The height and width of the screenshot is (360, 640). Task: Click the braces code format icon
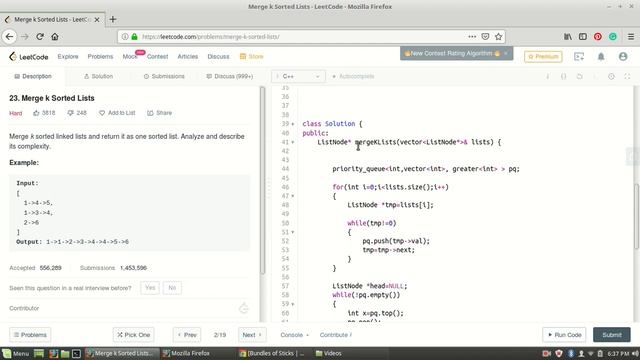pyautogui.click(x=564, y=76)
